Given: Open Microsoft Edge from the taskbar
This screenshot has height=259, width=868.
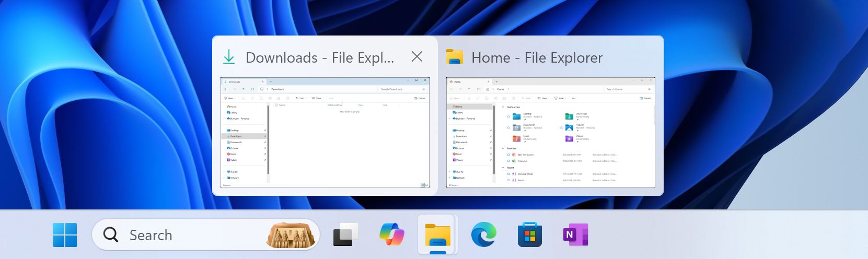Looking at the screenshot, I should pos(484,234).
